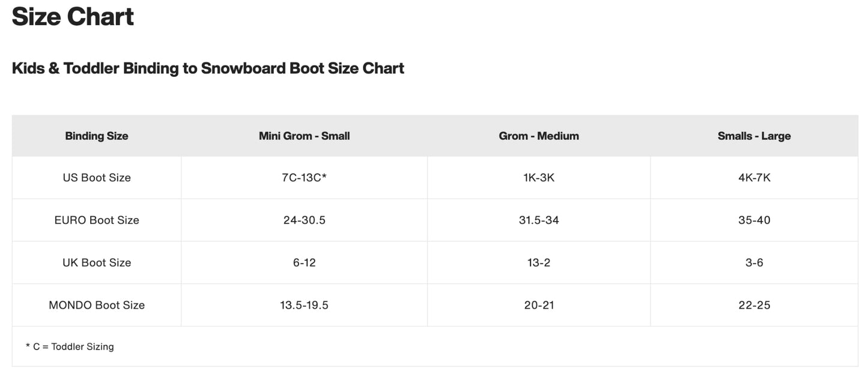
Task: Click the US Boot Size row label
Action: [x=97, y=178]
